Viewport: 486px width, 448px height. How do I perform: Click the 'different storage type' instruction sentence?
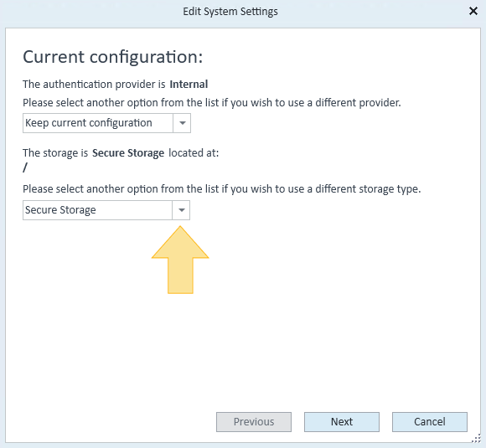[221, 189]
